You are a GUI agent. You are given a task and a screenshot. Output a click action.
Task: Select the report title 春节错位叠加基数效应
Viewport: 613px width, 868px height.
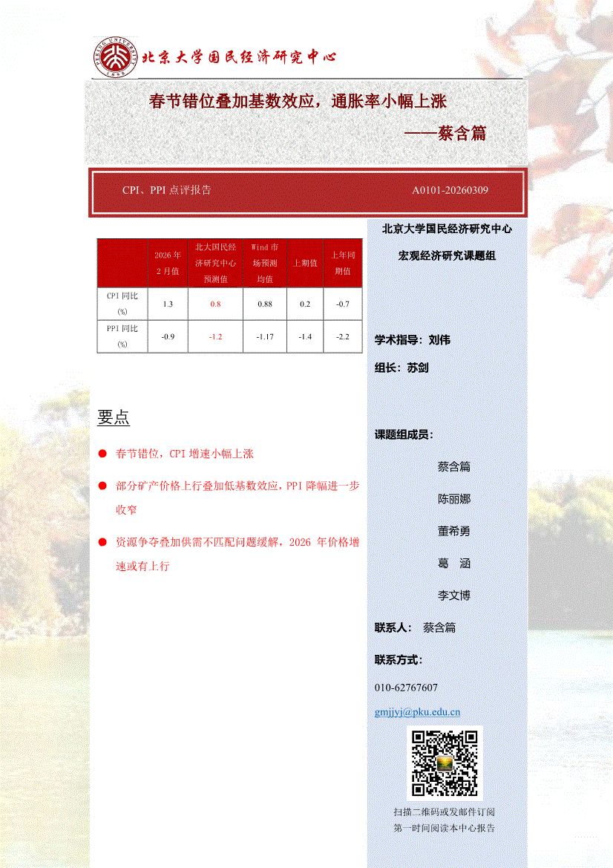297,101
